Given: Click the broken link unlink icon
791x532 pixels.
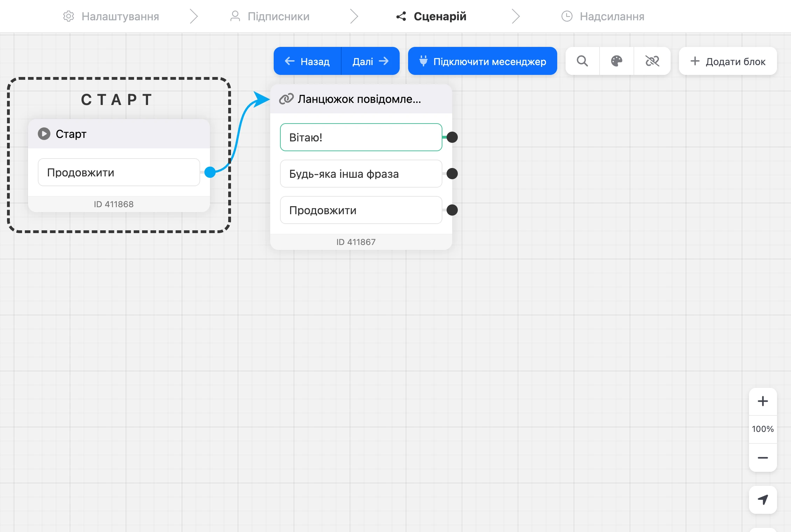Looking at the screenshot, I should coord(652,61).
